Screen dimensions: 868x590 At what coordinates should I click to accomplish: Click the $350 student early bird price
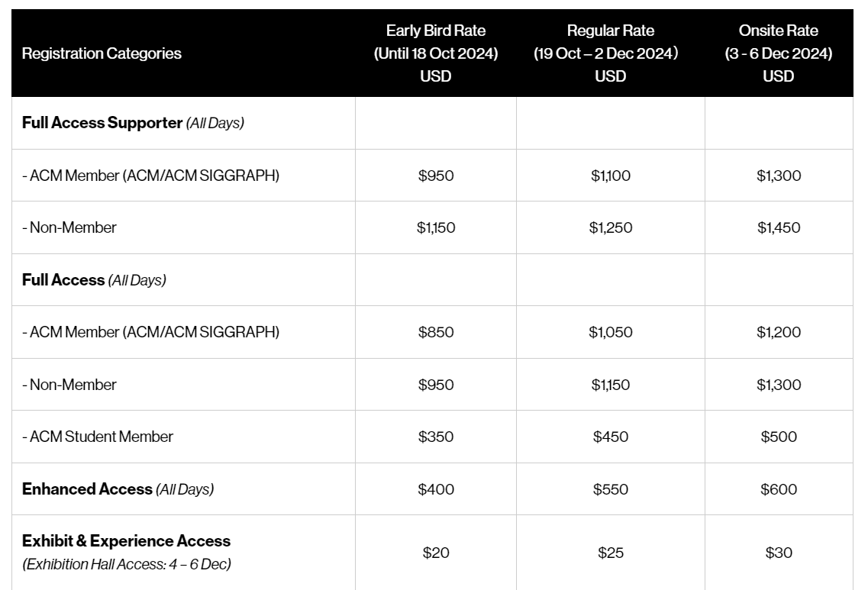click(436, 437)
